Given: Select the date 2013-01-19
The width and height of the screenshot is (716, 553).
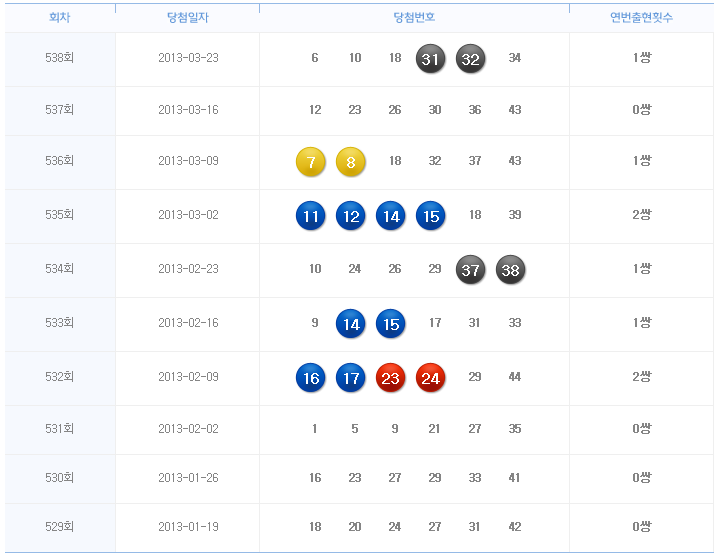Looking at the screenshot, I should (187, 527).
